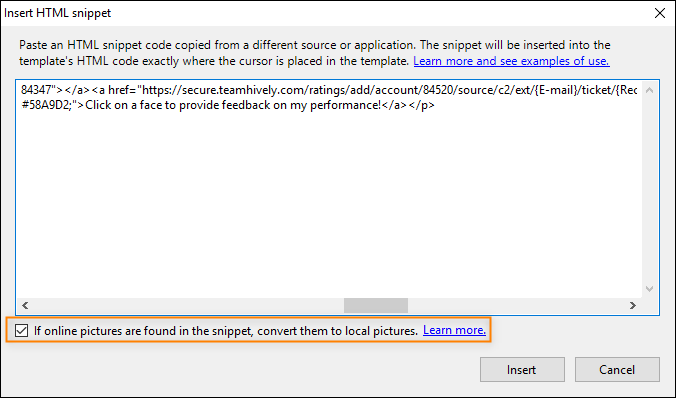Image resolution: width=676 pixels, height=398 pixels.
Task: Open 'Learn more and see examples of use' link
Action: click(x=511, y=61)
